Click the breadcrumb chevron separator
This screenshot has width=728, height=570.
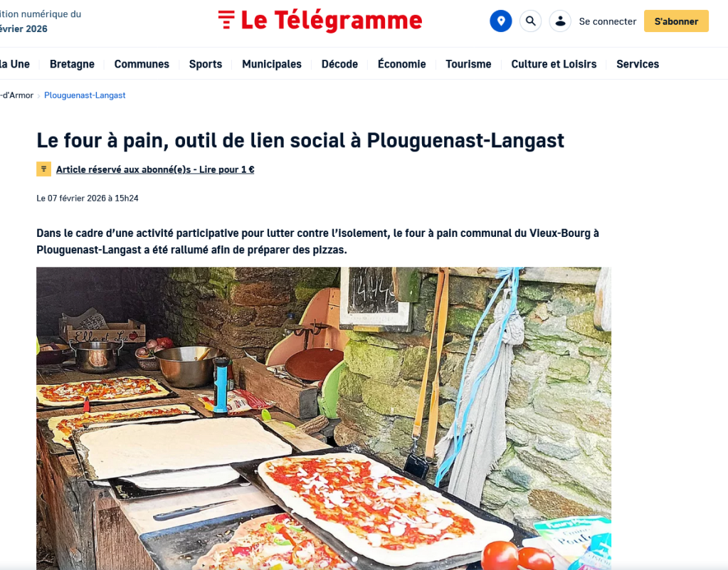coord(39,95)
